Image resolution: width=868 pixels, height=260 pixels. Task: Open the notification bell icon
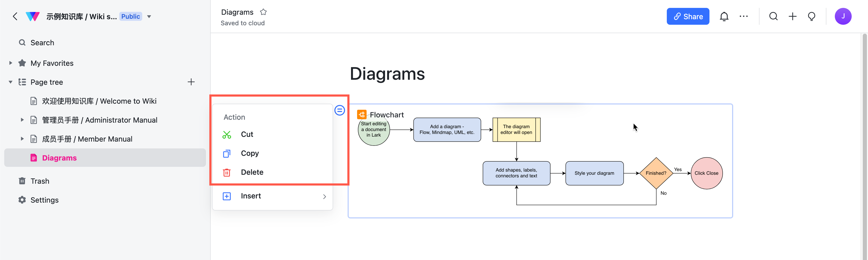[x=724, y=16]
